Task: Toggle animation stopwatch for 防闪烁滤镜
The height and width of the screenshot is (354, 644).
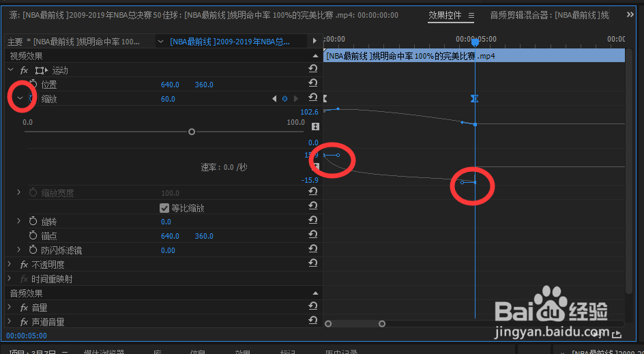Action: (33, 250)
